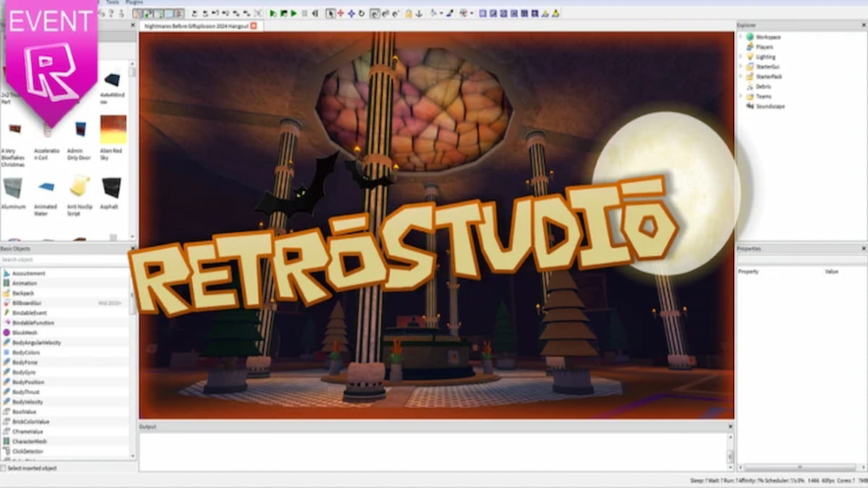Click the Lighting bulb icon in Explorer

click(x=750, y=56)
